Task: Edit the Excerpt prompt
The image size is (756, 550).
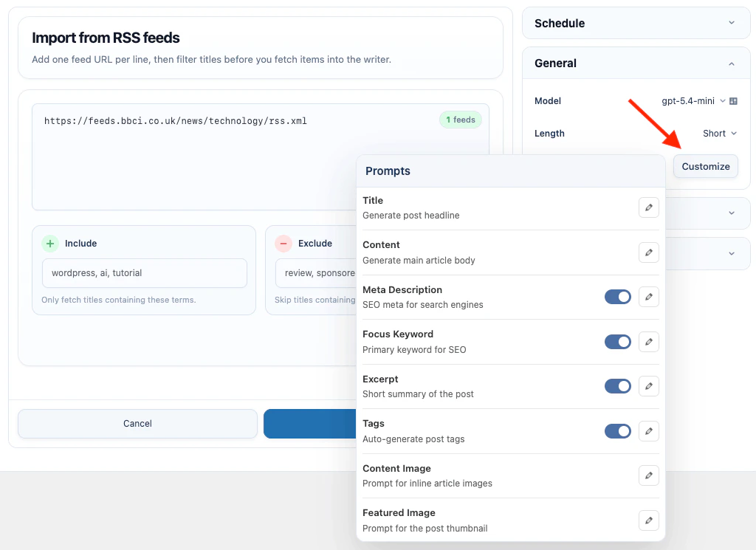Action: click(x=648, y=386)
